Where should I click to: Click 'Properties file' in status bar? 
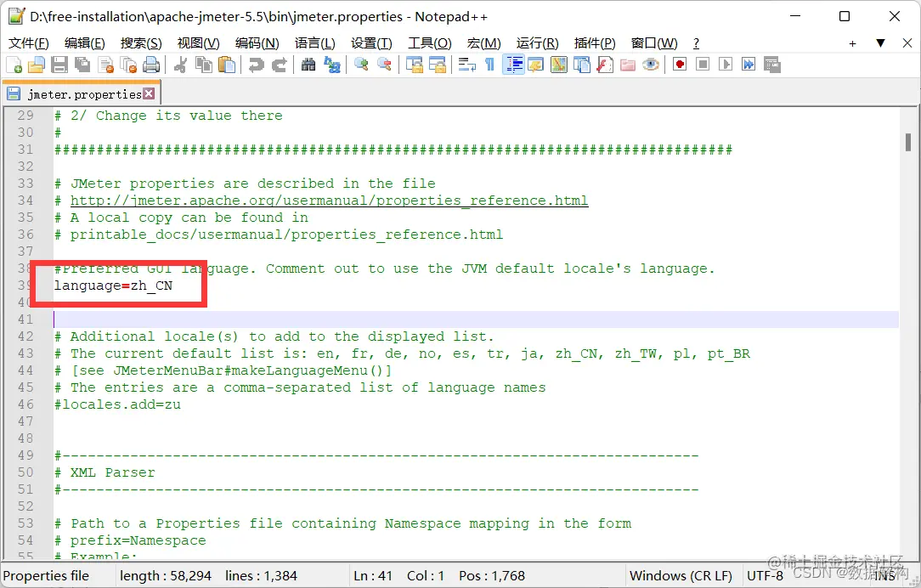tap(46, 575)
